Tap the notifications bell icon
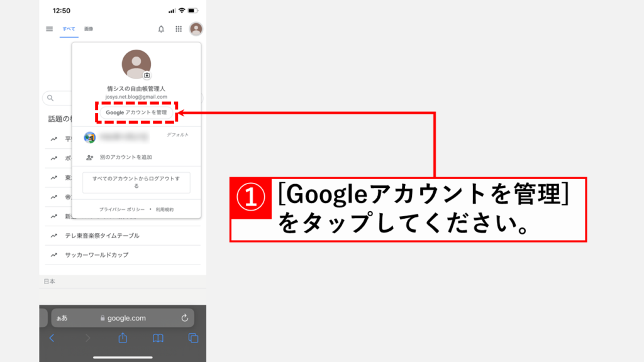The height and width of the screenshot is (362, 644). pyautogui.click(x=161, y=29)
